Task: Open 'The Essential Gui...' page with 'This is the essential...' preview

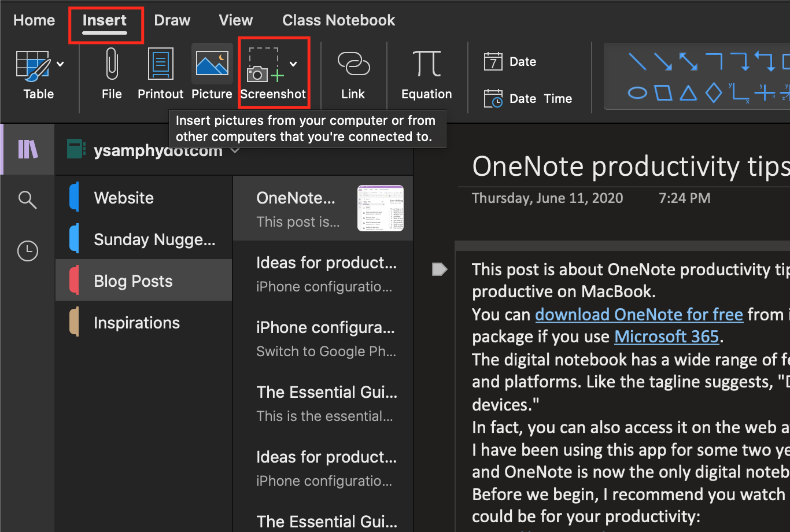Action: pos(323,403)
